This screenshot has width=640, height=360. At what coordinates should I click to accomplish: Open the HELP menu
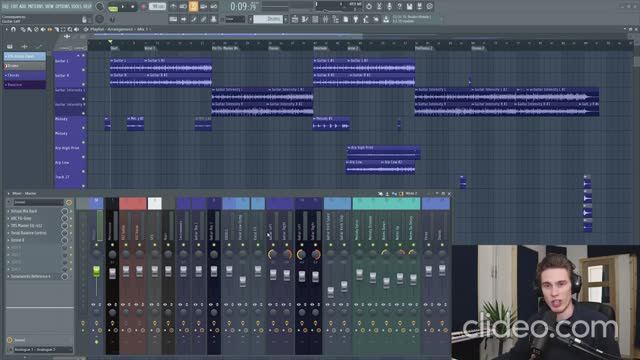pyautogui.click(x=87, y=6)
